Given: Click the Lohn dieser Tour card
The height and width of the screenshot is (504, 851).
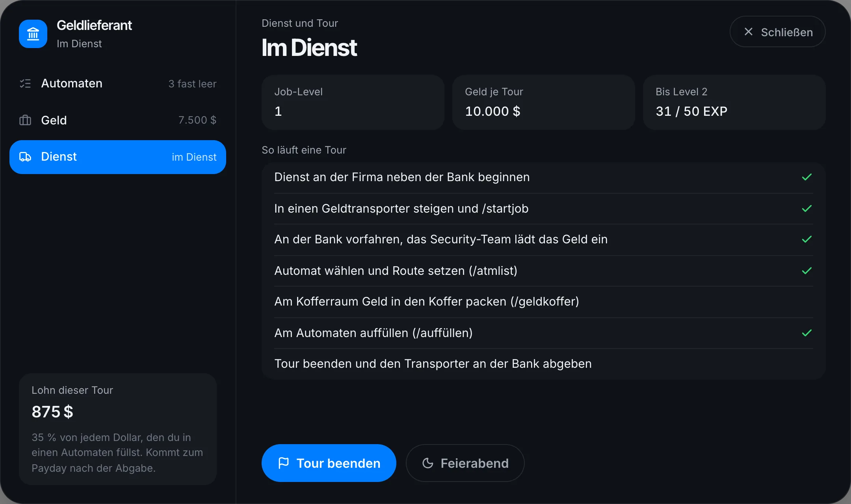Looking at the screenshot, I should (x=118, y=429).
